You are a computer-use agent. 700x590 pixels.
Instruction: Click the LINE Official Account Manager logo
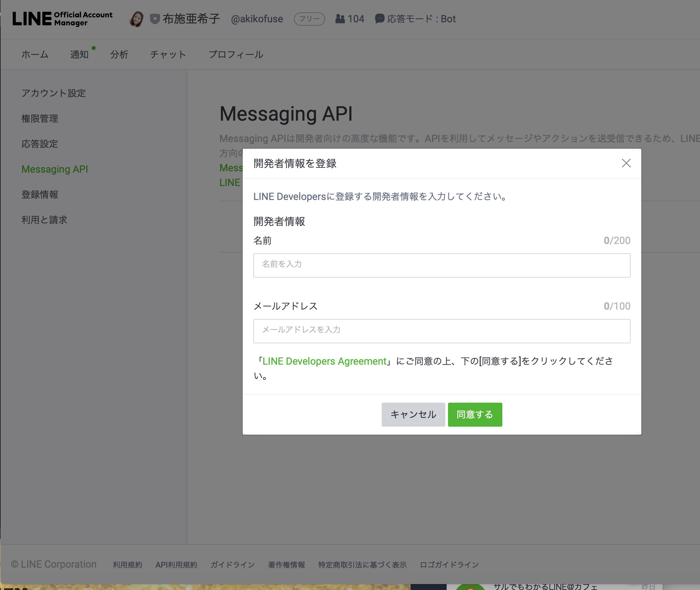pos(63,19)
